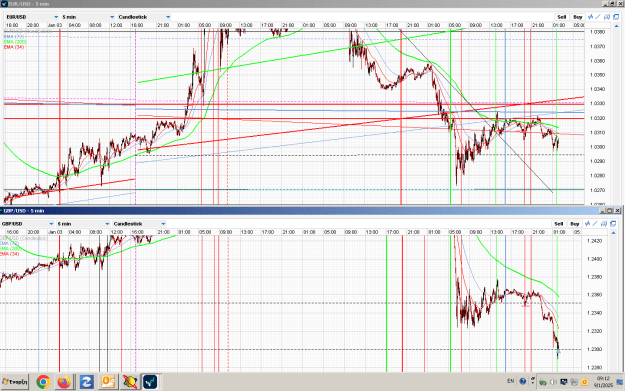Click the Safely Remove Hardware tray icon
Screen dimensions: 625x391
pos(542,382)
